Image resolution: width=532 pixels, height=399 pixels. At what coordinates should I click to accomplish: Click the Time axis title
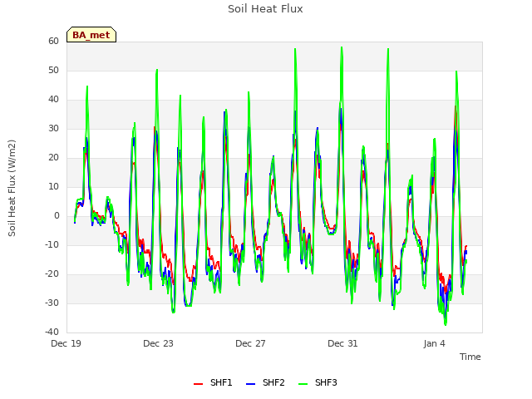tap(470, 357)
